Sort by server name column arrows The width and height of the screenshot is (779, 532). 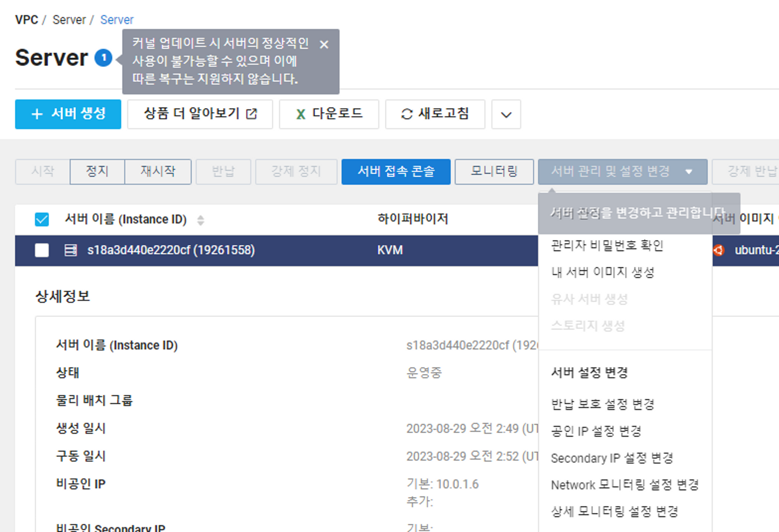point(201,220)
